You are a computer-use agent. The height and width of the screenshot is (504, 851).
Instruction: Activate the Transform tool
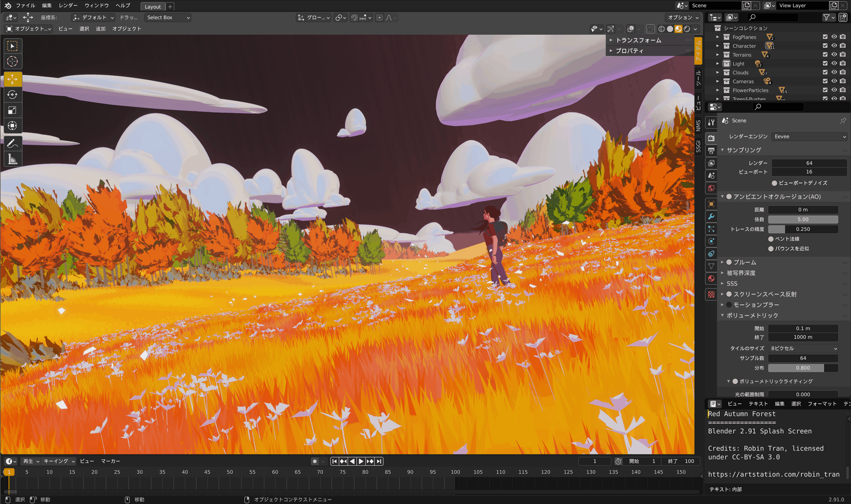point(12,126)
